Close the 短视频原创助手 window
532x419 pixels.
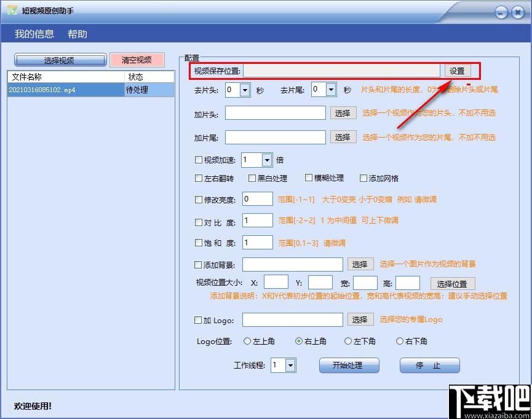coord(518,13)
